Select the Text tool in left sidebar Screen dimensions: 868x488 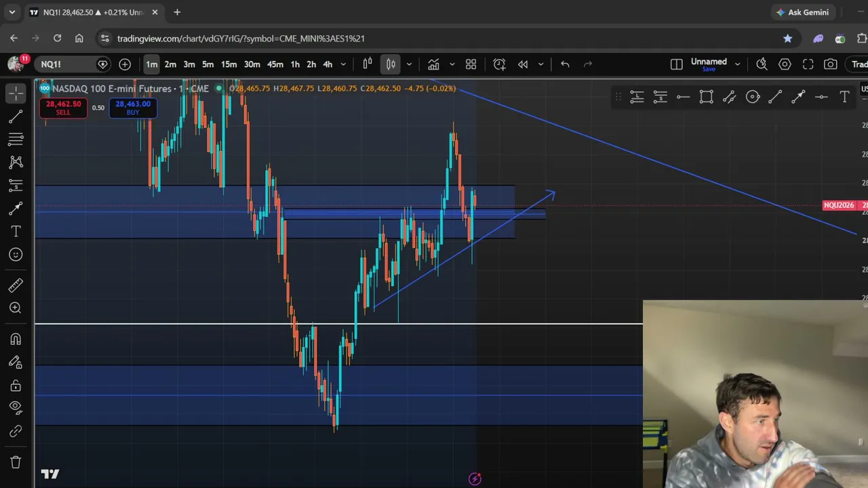point(16,231)
